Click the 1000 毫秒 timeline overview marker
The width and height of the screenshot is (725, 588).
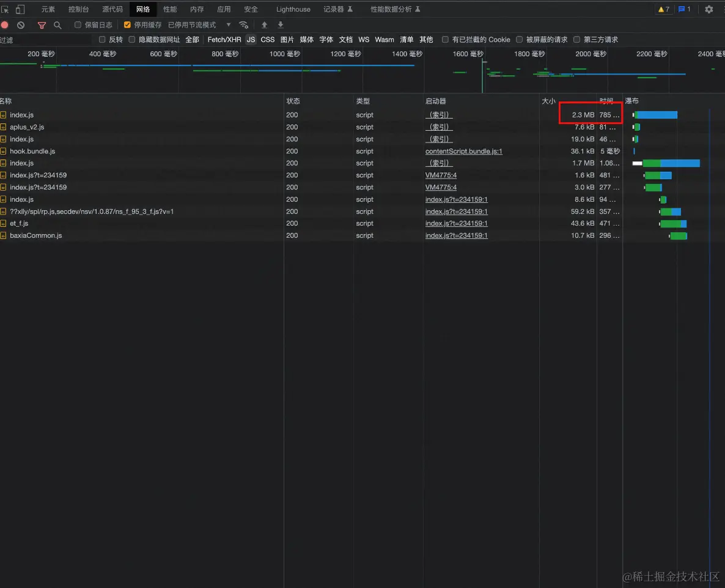284,54
